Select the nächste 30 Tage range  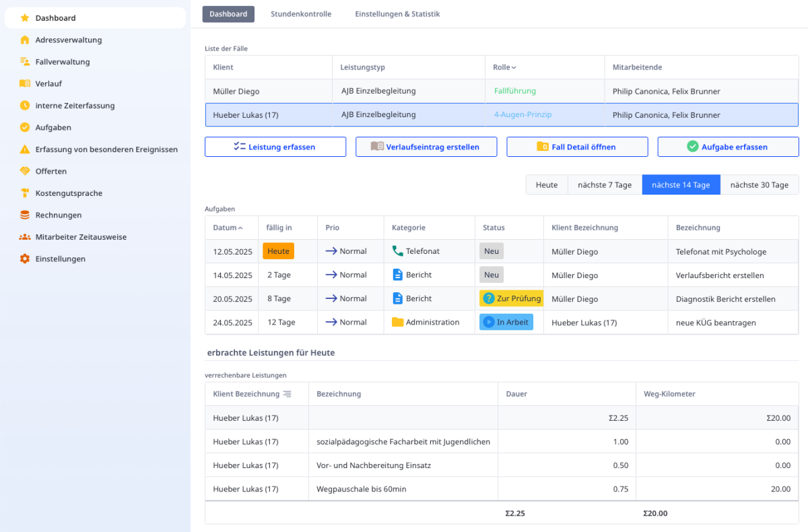759,185
